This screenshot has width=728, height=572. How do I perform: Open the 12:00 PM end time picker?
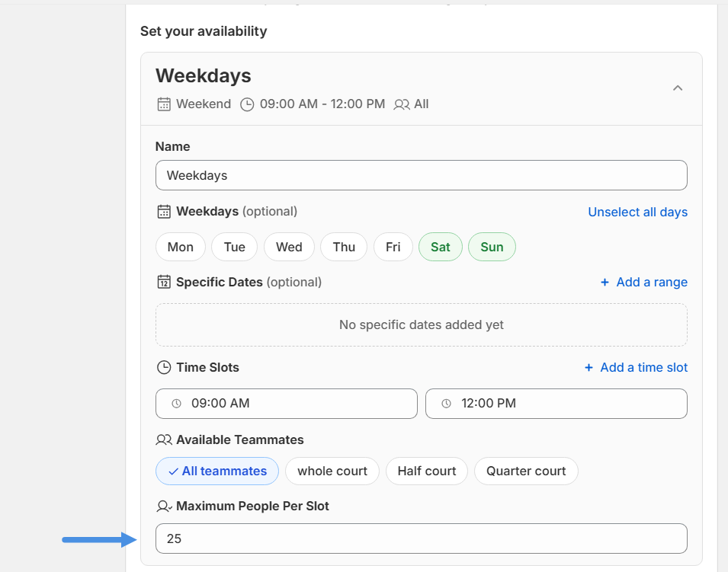(x=556, y=404)
